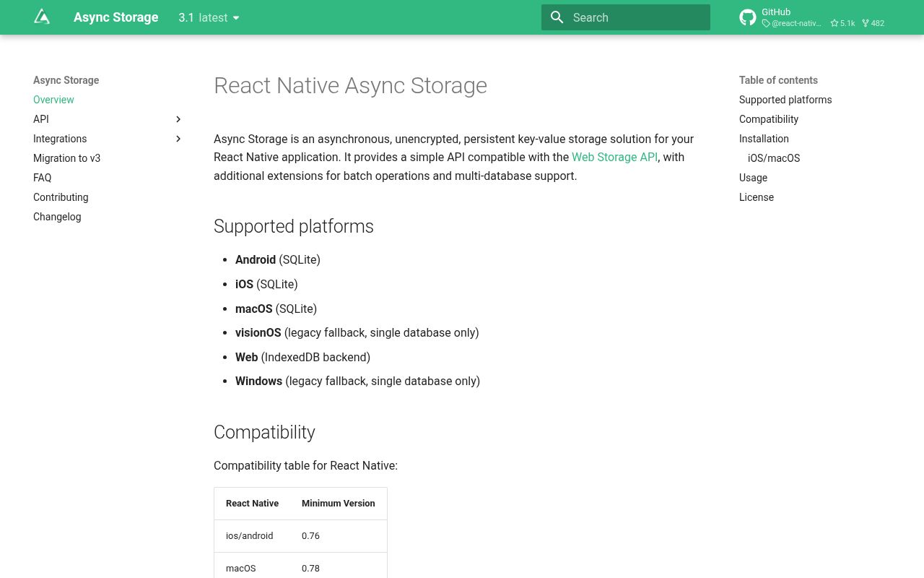Open the GitHub octocat icon
Screen dimensions: 924x578
tap(748, 17)
